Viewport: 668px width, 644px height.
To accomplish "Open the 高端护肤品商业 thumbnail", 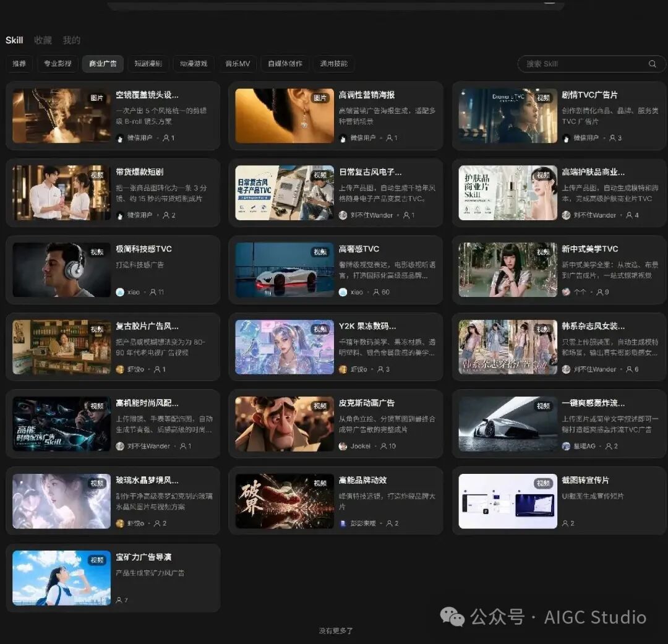I will click(x=508, y=192).
